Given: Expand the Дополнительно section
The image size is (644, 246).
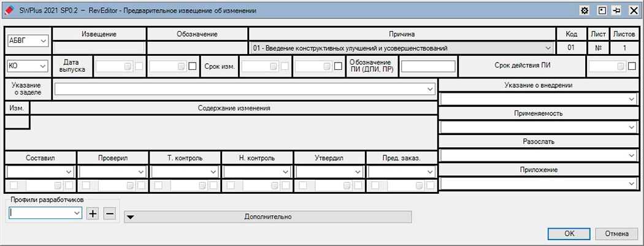Looking at the screenshot, I should click(x=267, y=217).
